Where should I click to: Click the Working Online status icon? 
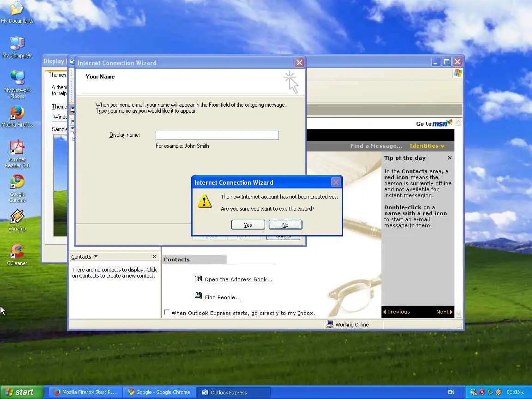(x=330, y=324)
